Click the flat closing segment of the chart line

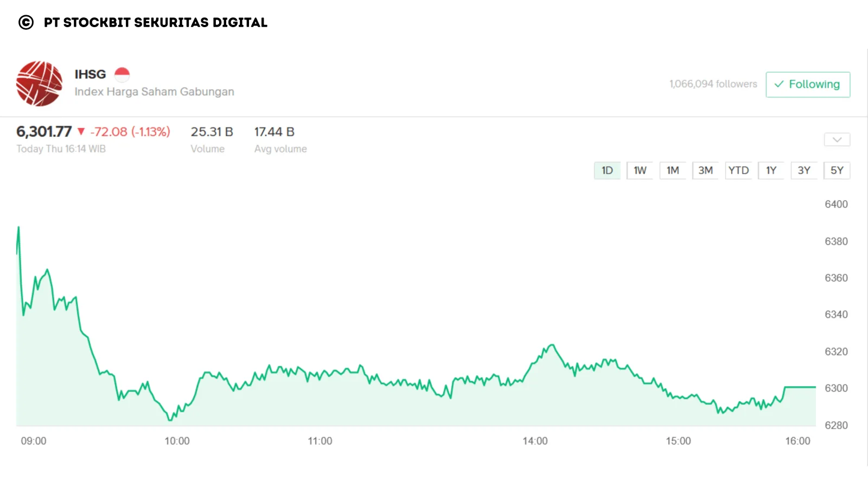coord(800,387)
